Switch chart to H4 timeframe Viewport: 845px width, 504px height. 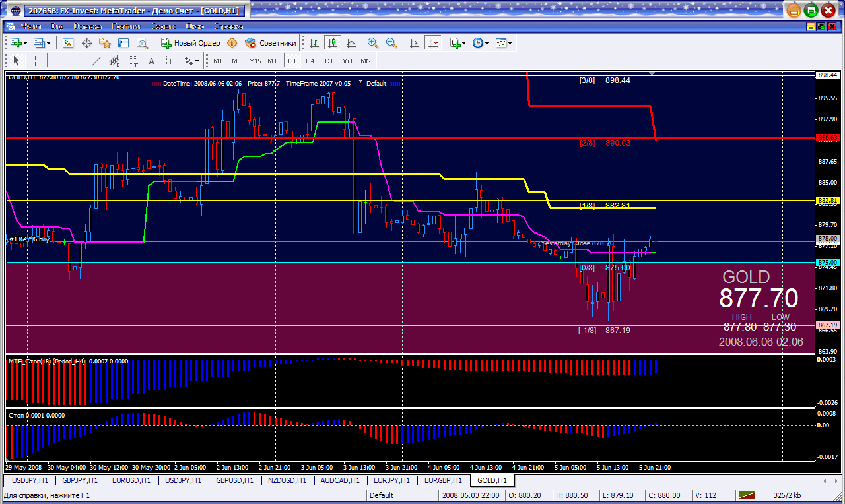coord(310,61)
